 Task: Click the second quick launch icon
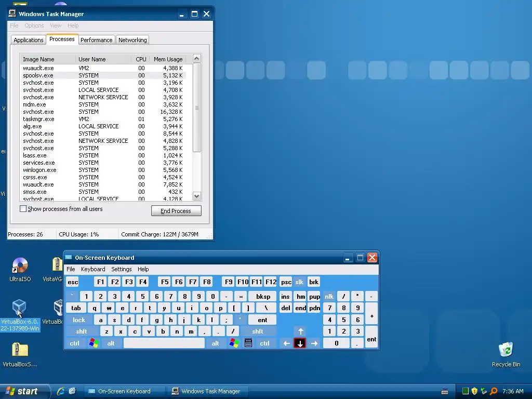tap(72, 391)
